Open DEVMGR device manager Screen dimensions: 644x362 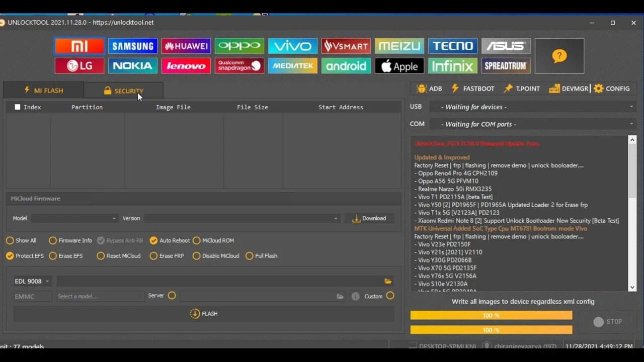click(569, 88)
